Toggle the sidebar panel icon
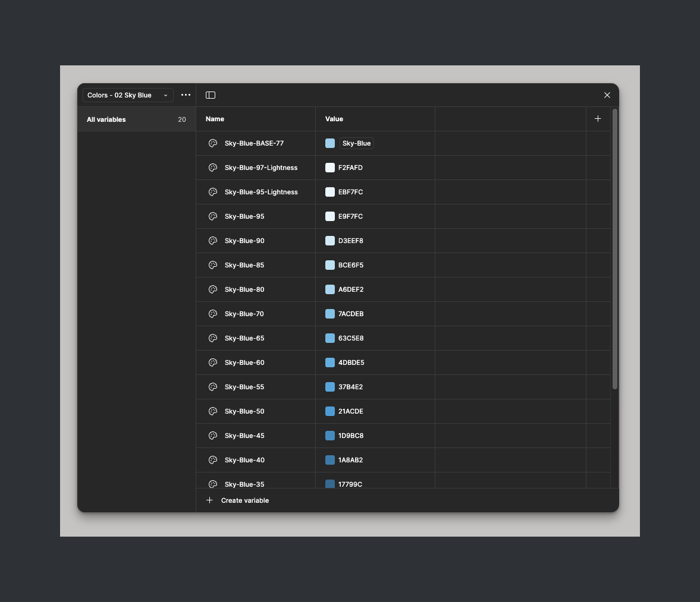 pos(211,95)
